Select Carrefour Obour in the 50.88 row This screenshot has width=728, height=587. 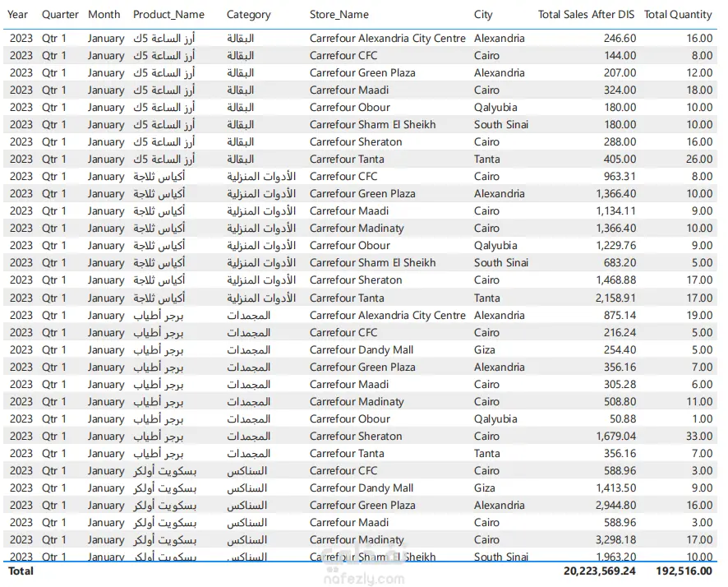tap(349, 418)
